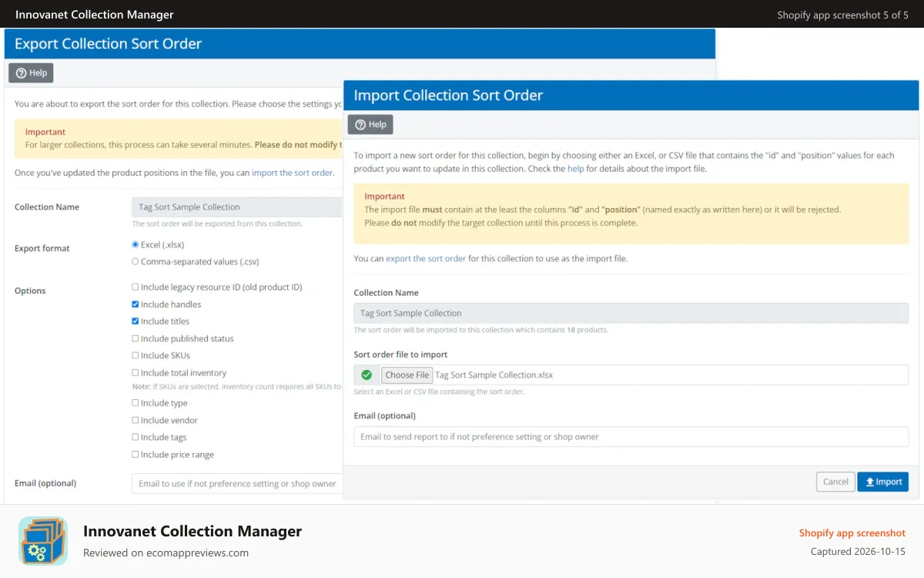Click the 'Important' label in export panel
The image size is (924, 578).
pyautogui.click(x=45, y=132)
